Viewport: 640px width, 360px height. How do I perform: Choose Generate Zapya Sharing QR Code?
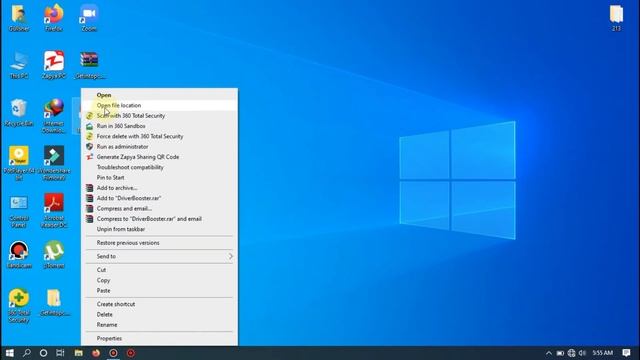click(x=159, y=157)
